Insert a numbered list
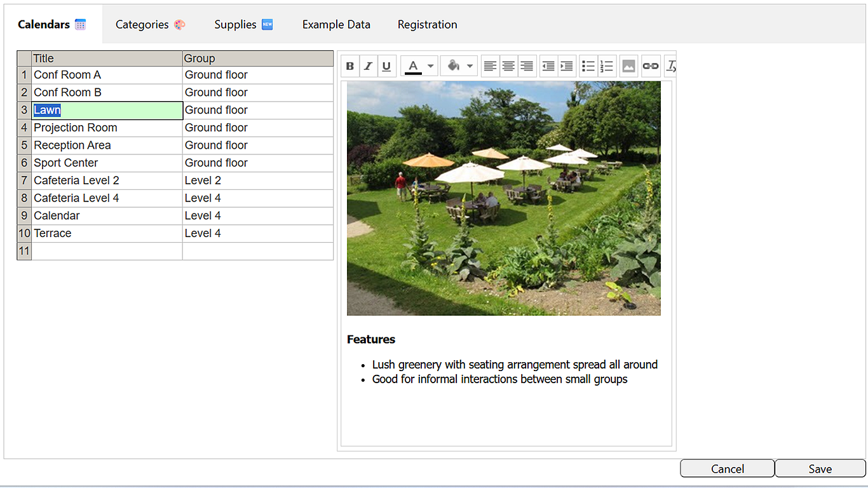The height and width of the screenshot is (488, 868). tap(606, 65)
